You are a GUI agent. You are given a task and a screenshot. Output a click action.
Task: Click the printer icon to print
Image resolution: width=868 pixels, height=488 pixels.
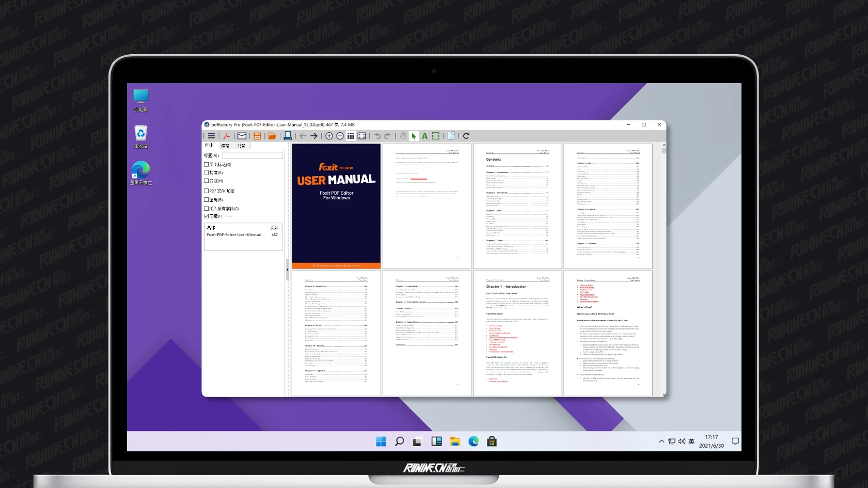click(x=288, y=136)
